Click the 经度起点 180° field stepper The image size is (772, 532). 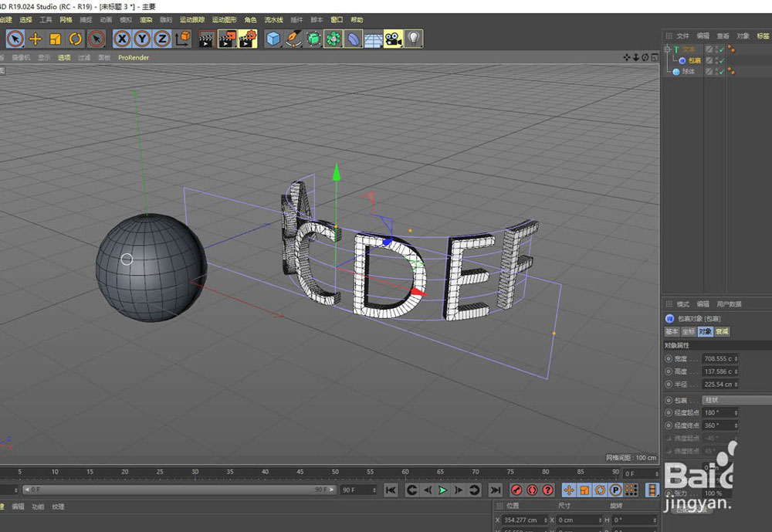click(x=736, y=413)
